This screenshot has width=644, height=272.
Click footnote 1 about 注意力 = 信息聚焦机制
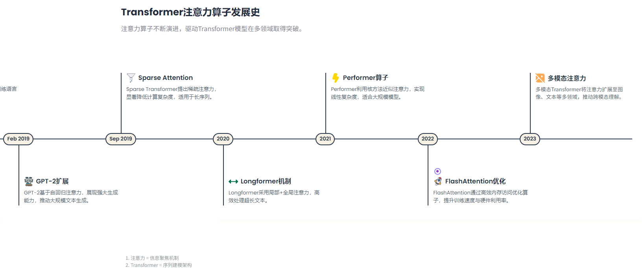tap(152, 258)
